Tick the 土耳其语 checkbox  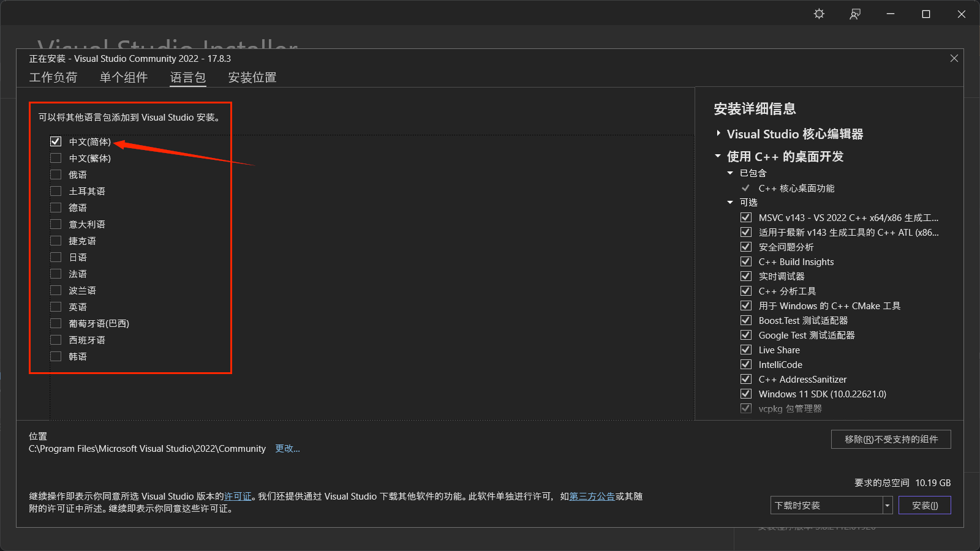[56, 191]
